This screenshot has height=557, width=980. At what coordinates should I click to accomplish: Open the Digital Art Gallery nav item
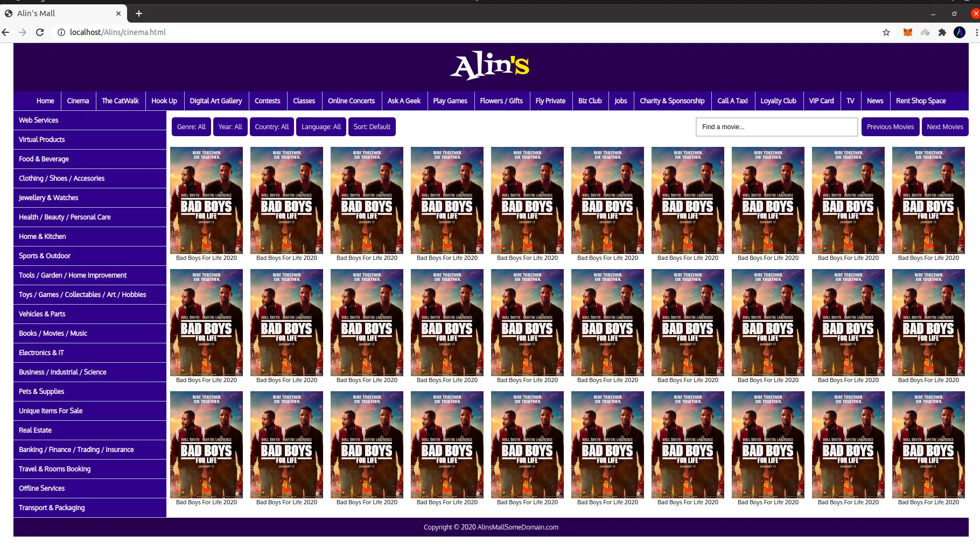(216, 101)
